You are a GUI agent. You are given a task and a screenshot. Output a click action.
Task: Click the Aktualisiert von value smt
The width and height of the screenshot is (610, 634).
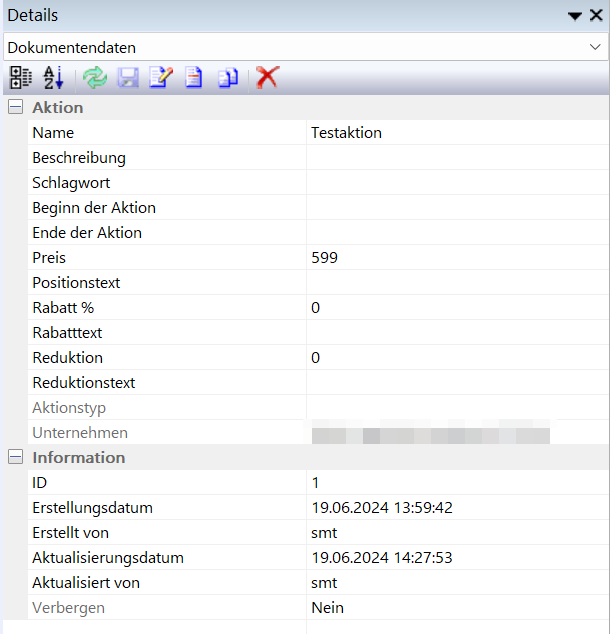coord(324,583)
